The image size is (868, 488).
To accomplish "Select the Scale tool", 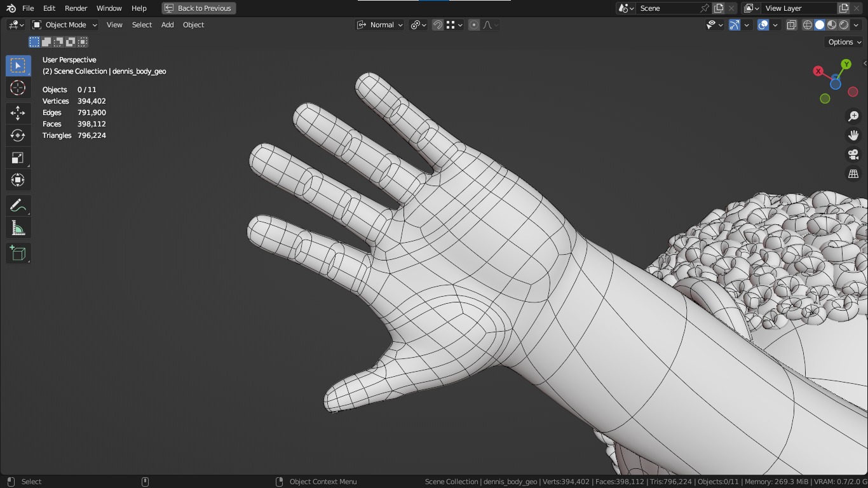I will pyautogui.click(x=18, y=158).
